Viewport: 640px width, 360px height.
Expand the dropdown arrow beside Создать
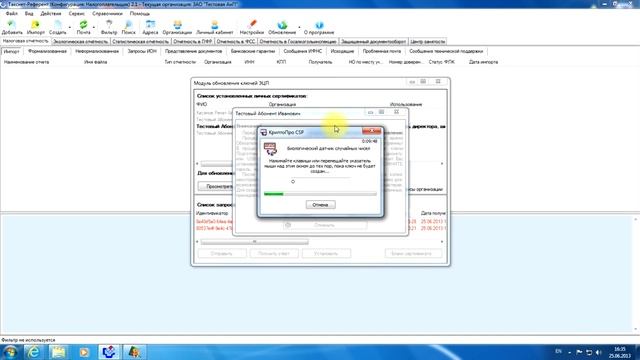pyautogui.click(x=70, y=28)
